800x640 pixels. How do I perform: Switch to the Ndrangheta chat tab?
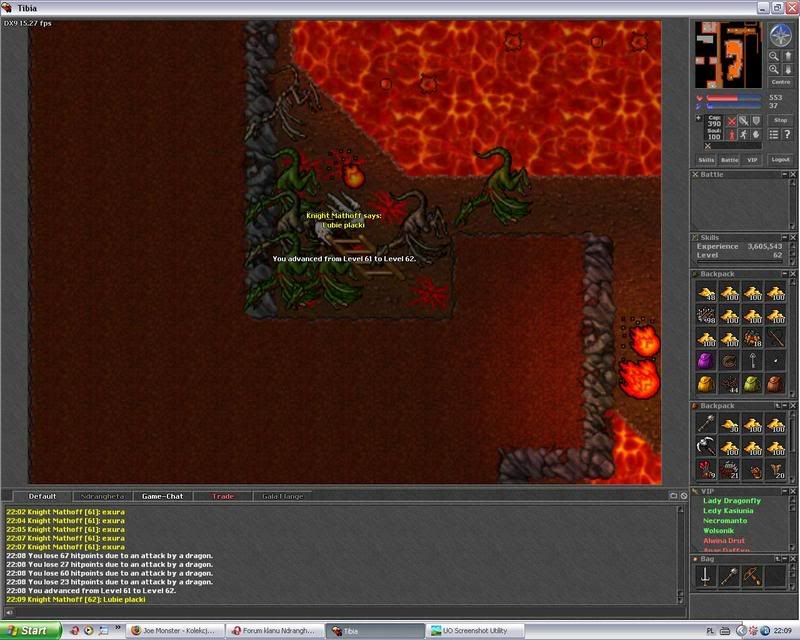103,496
